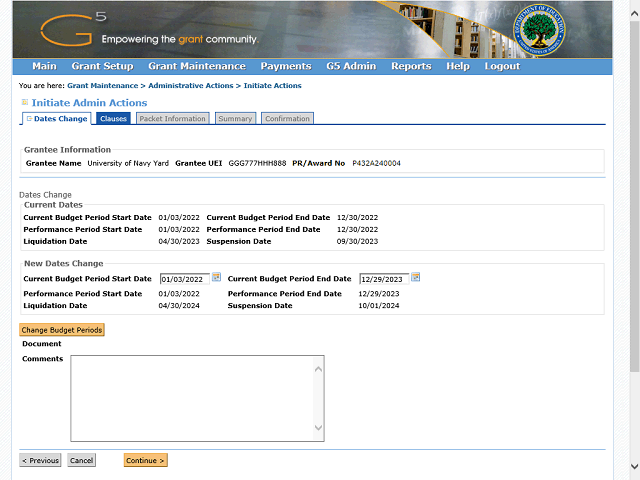640x480 pixels.
Task: Select the Dates Change tab
Action: point(56,118)
